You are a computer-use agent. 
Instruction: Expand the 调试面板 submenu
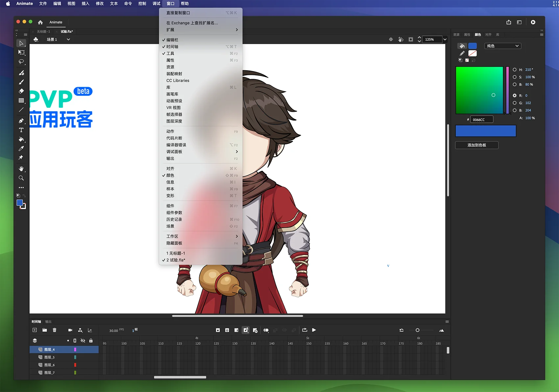tap(201, 152)
